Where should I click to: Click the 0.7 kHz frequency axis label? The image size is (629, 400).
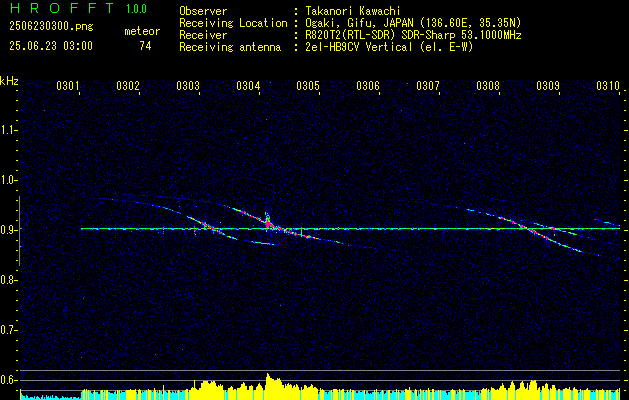click(8, 330)
